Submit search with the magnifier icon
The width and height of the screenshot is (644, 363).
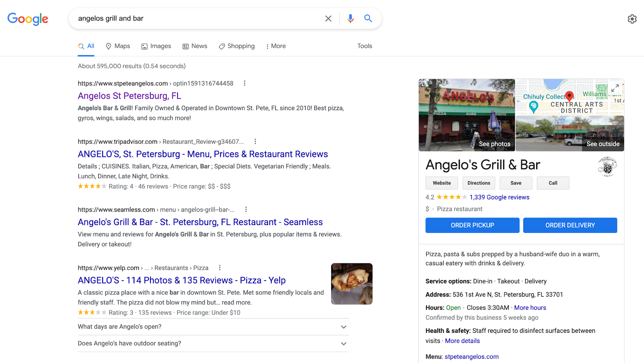[368, 18]
